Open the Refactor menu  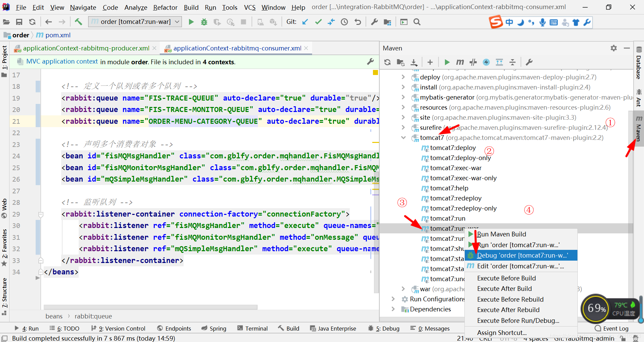click(x=165, y=7)
